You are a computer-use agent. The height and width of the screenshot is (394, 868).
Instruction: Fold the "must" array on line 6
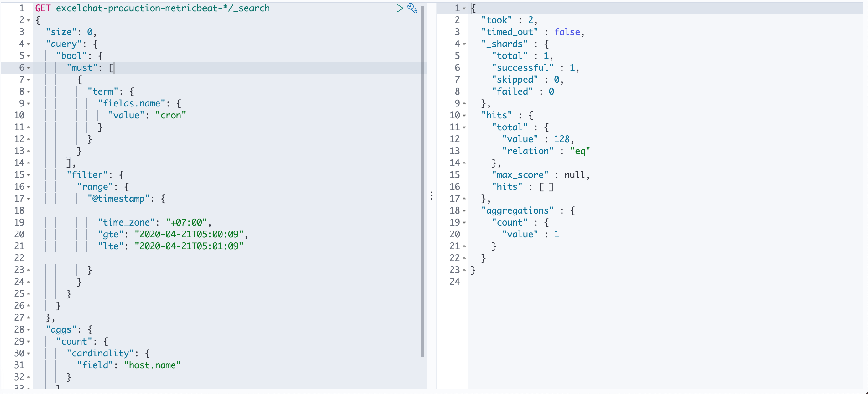(29, 68)
